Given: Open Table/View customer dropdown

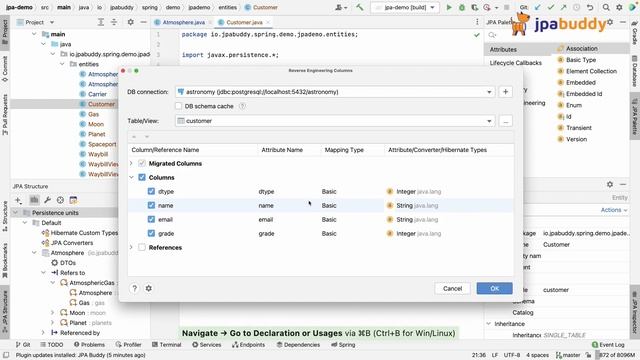Looking at the screenshot, I should coord(489,121).
